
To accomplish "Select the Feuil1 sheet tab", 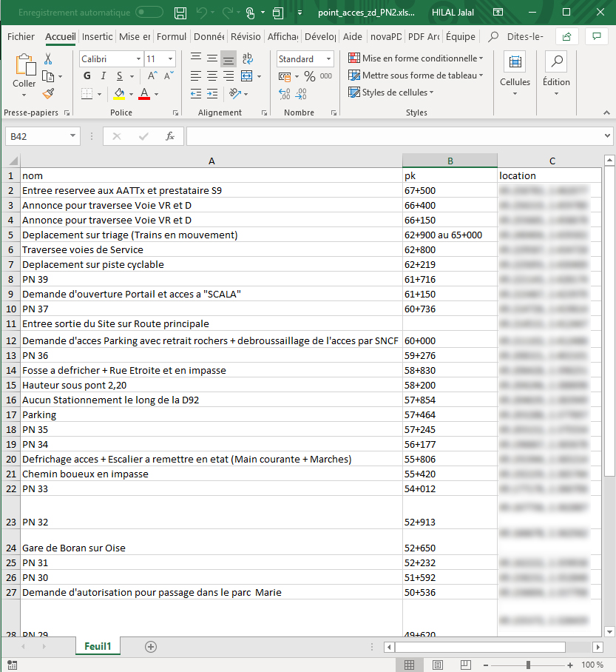I will tap(98, 646).
